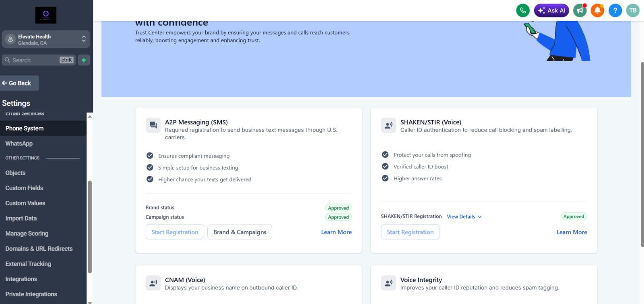Click the green lightning quick actions icon
Screen dimensions: 644x304
84,60
